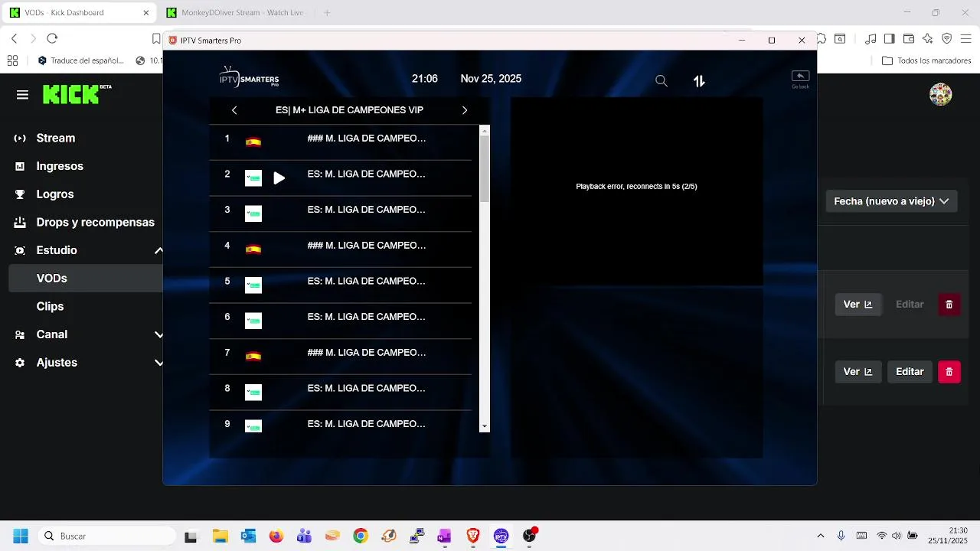Click the play icon on channel 2
The image size is (980, 551).
[279, 178]
